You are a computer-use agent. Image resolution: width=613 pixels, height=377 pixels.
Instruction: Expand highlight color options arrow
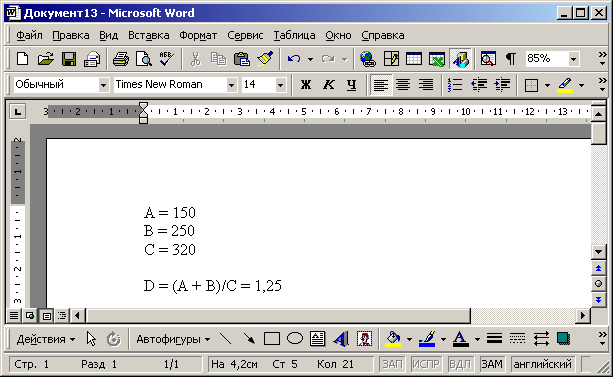[x=581, y=85]
